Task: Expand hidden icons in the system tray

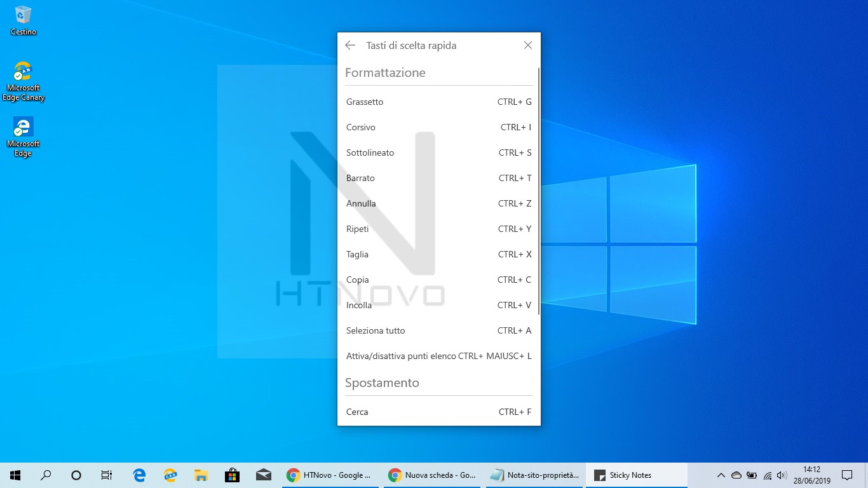Action: click(721, 475)
